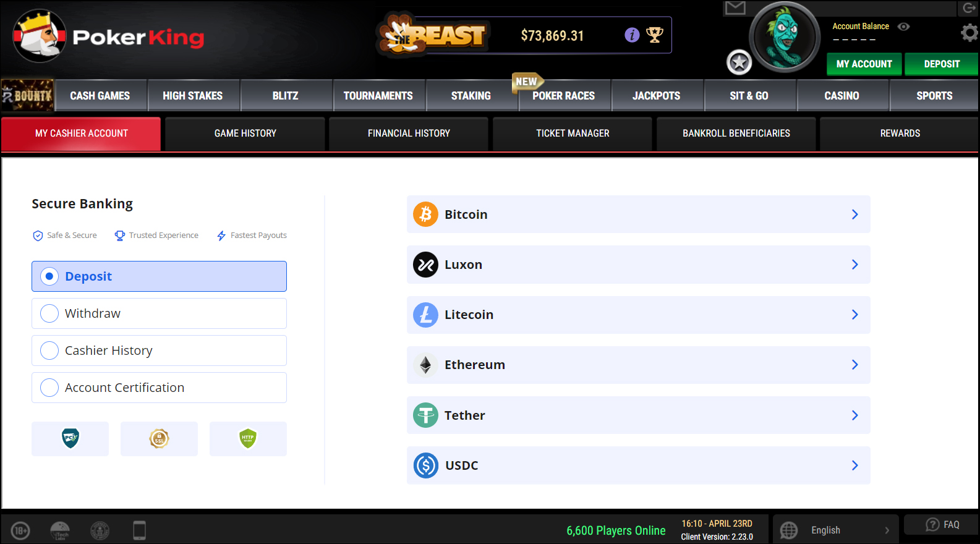Select the Withdraw radio option
Screen dimensions: 980x544
tap(49, 313)
